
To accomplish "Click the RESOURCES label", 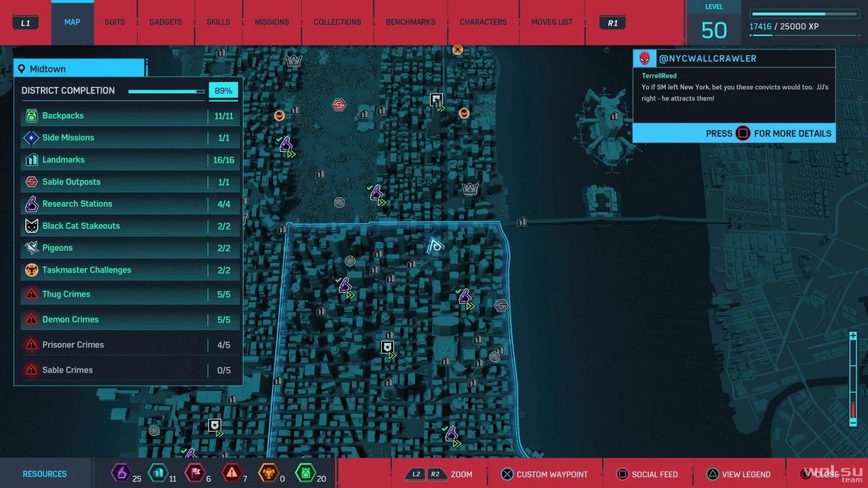I will pos(45,474).
